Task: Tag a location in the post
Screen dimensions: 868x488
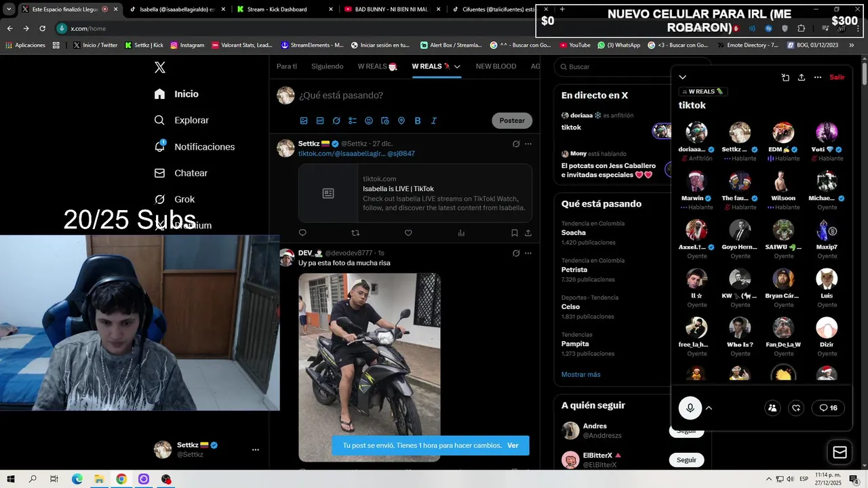Action: pyautogui.click(x=401, y=121)
